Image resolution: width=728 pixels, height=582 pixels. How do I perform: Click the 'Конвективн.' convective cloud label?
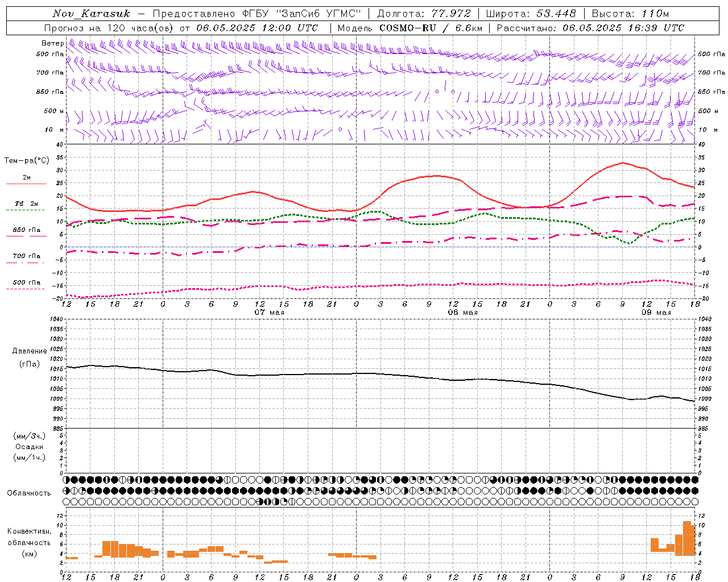click(30, 531)
